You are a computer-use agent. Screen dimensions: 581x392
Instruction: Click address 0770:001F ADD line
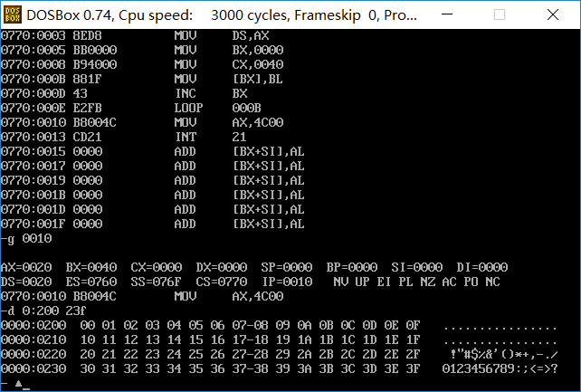coord(153,224)
